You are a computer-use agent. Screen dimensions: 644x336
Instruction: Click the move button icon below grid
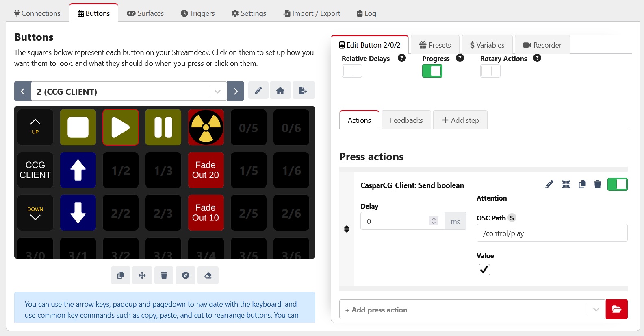pos(142,275)
